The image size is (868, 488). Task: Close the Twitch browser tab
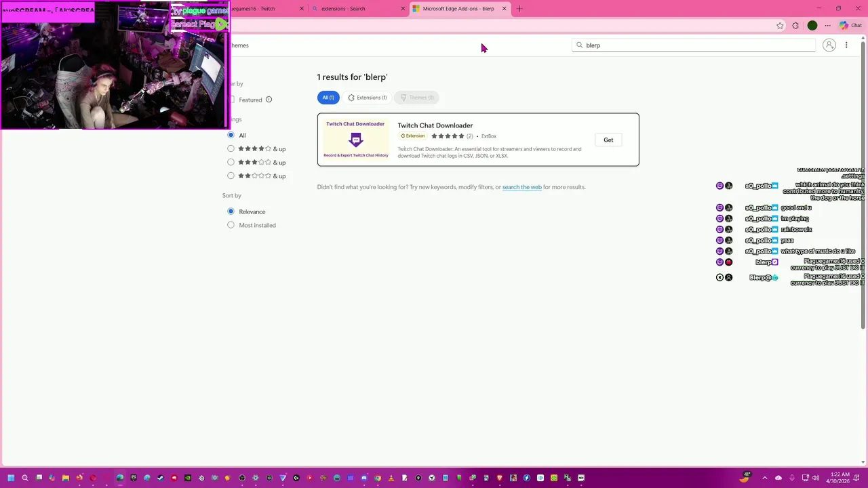[x=302, y=9]
